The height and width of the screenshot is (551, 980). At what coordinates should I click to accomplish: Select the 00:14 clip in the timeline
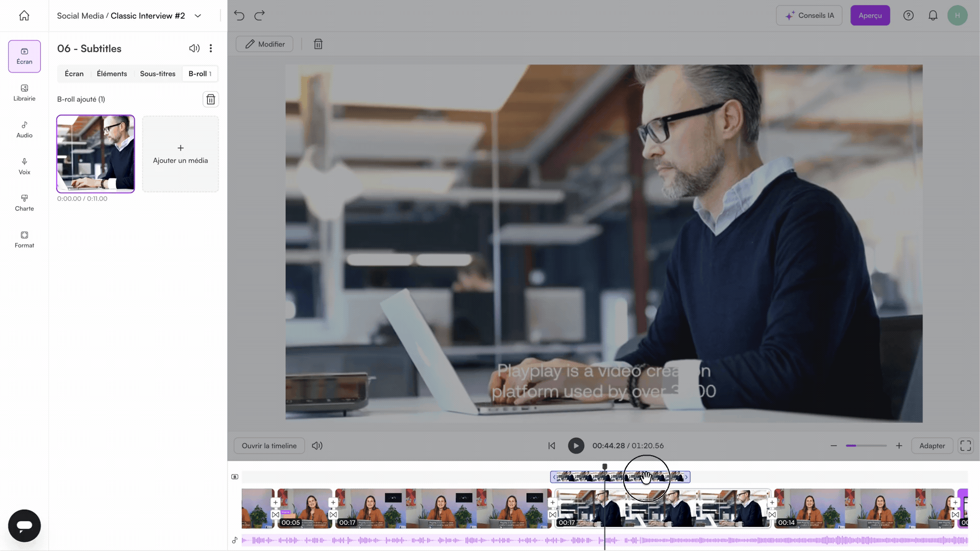point(864,508)
